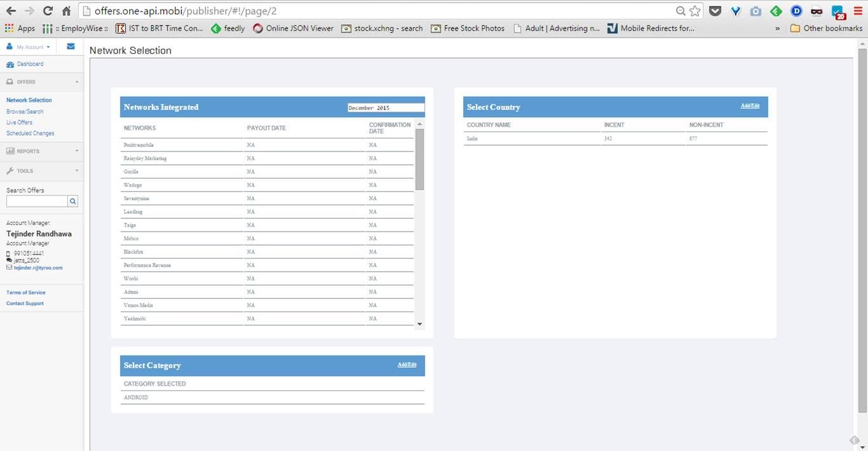Open the Other bookmarks folder
Image resolution: width=868 pixels, height=451 pixels.
tap(826, 28)
